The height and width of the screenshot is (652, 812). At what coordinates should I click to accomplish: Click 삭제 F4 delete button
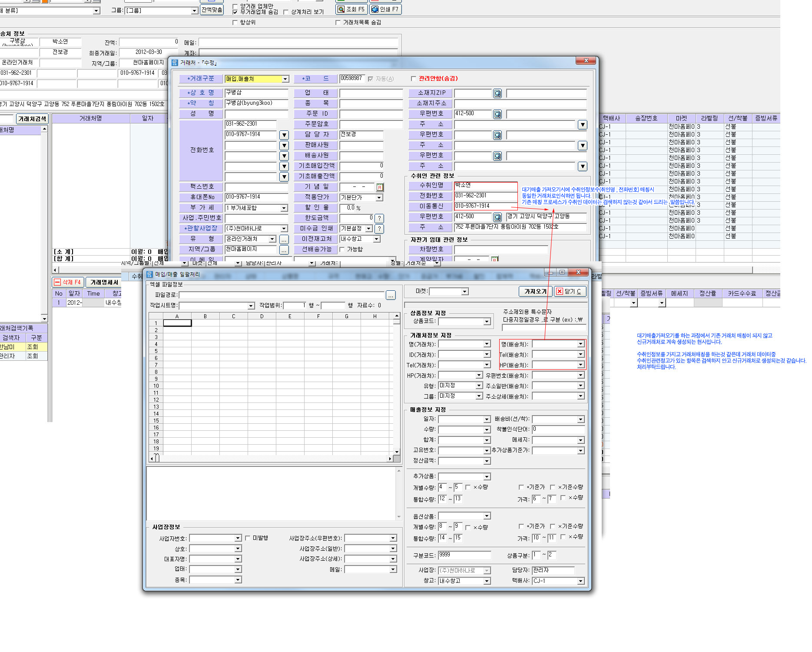tap(67, 282)
